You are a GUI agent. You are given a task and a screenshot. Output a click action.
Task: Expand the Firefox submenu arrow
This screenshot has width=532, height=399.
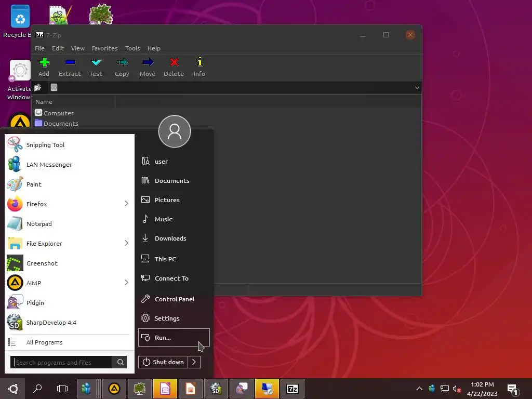click(x=126, y=204)
